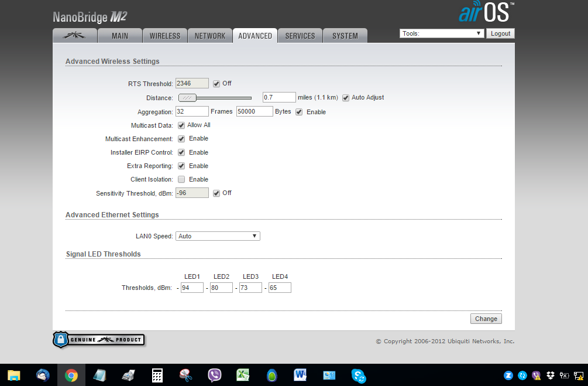Switch to Chrome in taskbar
The width and height of the screenshot is (588, 386).
pyautogui.click(x=71, y=375)
